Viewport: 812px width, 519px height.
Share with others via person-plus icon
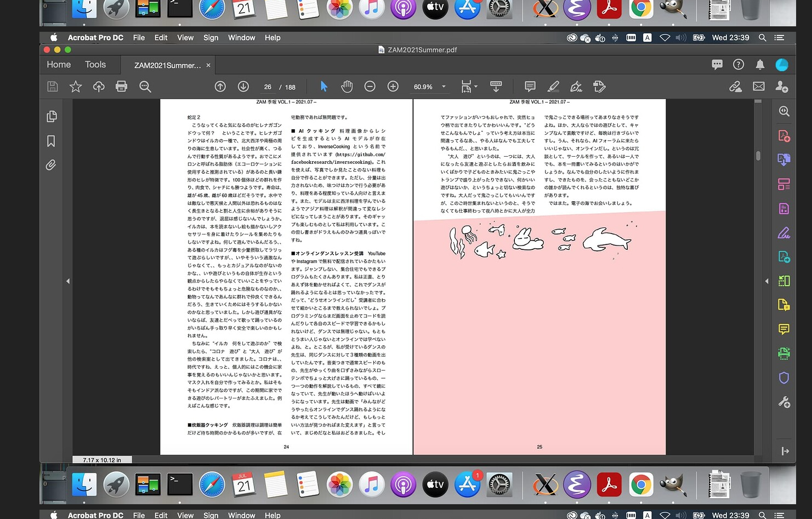[782, 87]
